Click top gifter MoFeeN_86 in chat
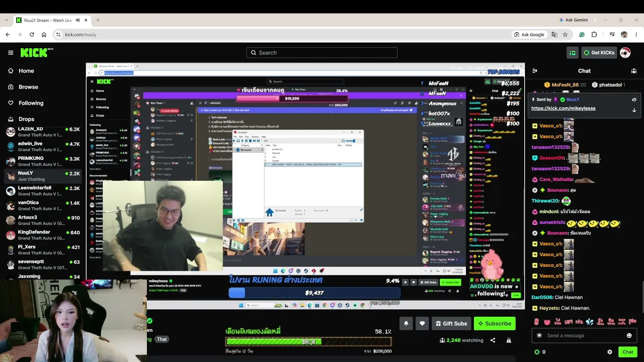644x362 pixels. 565,85
